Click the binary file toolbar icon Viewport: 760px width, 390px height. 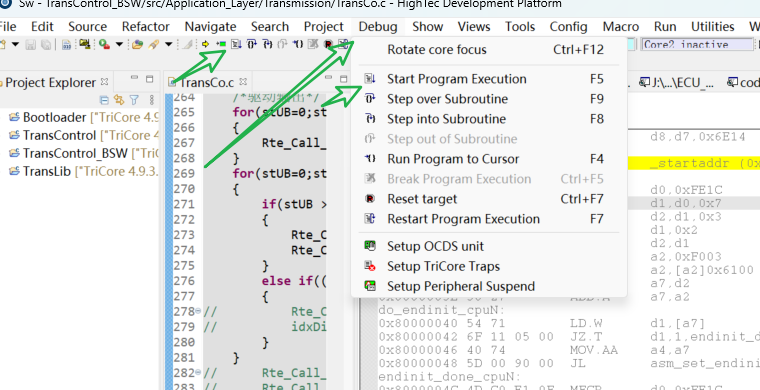click(66, 45)
